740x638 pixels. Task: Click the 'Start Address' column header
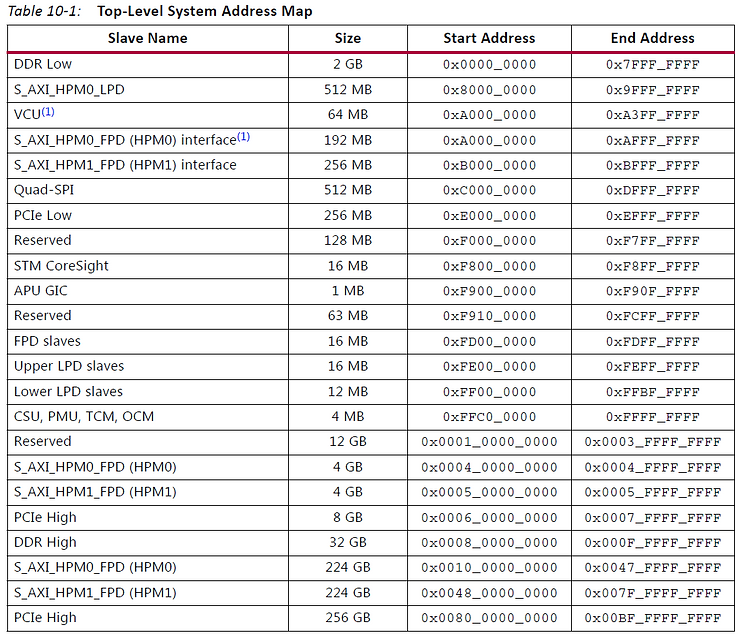point(489,38)
